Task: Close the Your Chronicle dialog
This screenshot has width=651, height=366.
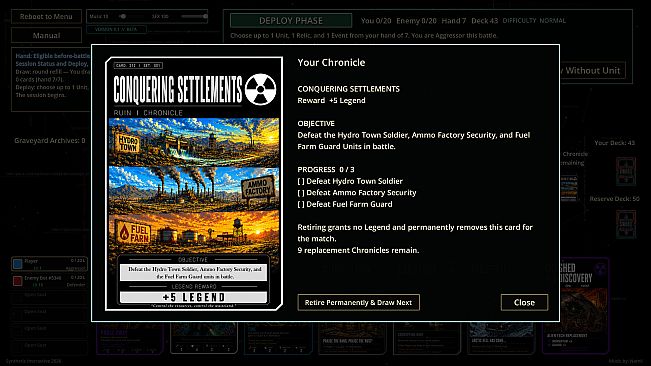Action: (524, 303)
